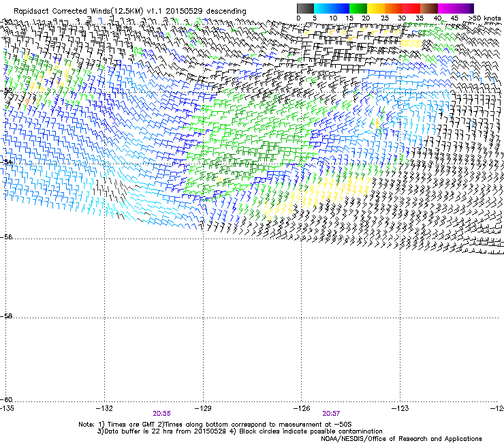Click the latitude label -56

coord(6,237)
